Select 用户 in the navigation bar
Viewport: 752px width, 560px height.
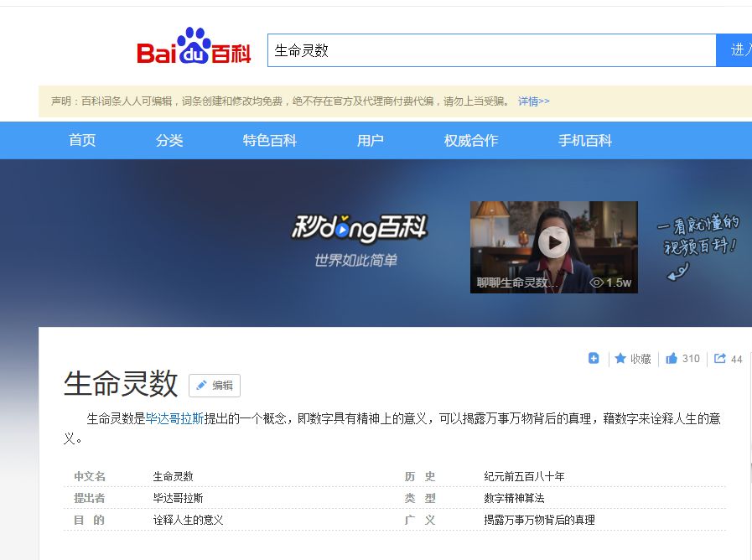(371, 140)
